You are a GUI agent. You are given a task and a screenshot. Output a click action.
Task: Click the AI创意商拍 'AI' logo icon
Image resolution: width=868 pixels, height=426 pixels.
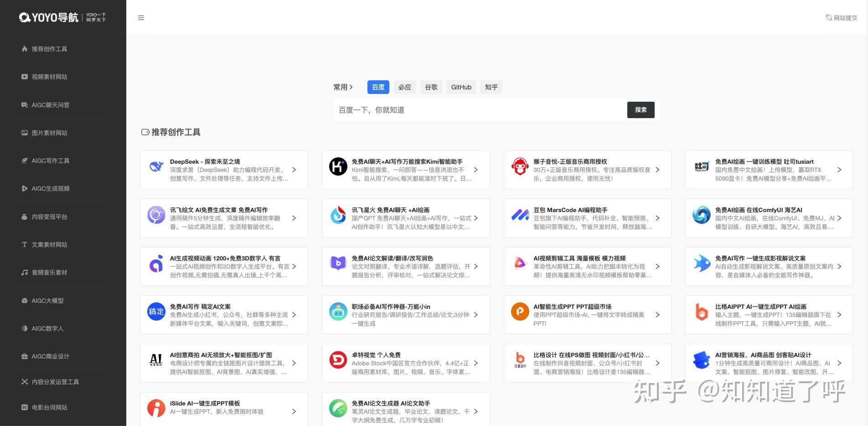pos(156,360)
